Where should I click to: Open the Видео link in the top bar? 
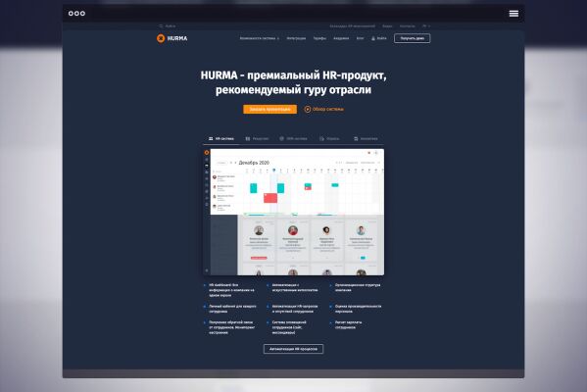pos(387,26)
